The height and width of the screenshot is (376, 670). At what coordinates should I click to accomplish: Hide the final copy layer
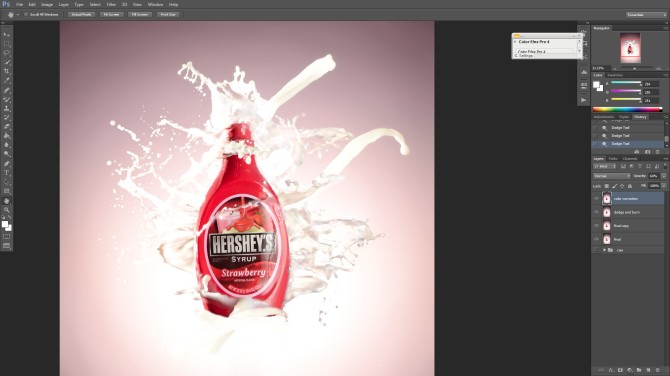(x=597, y=226)
